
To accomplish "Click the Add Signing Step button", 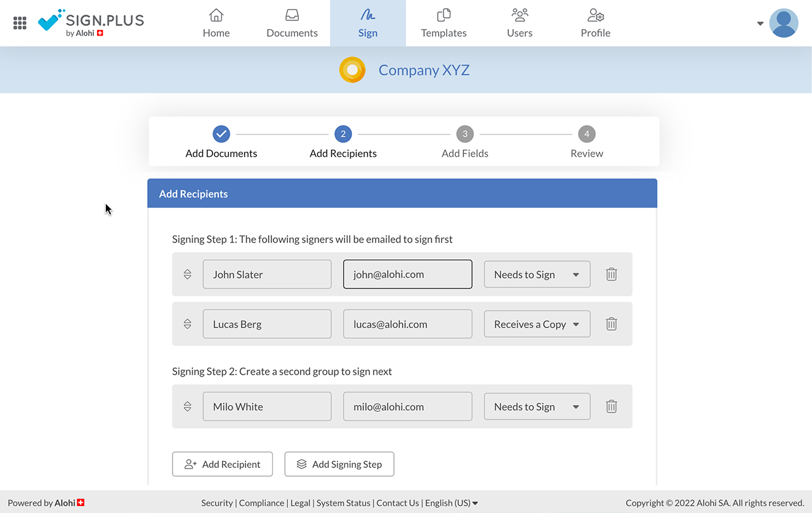I will click(339, 464).
